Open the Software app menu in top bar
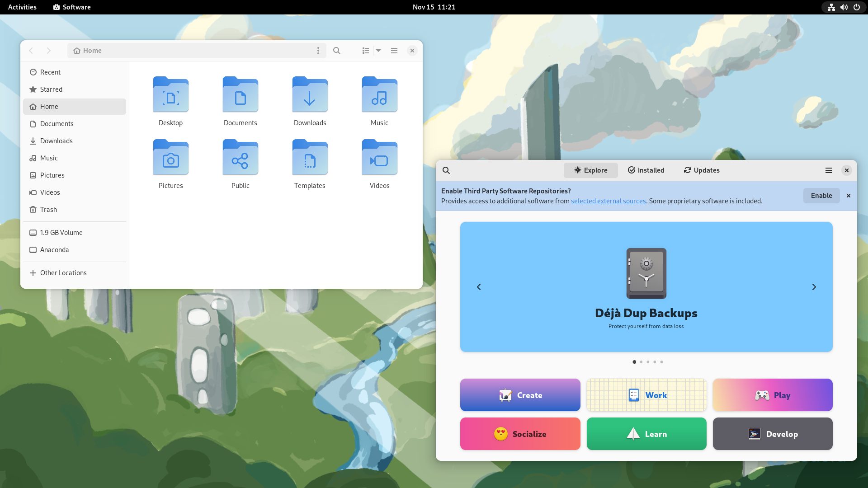The height and width of the screenshot is (488, 868). click(72, 7)
